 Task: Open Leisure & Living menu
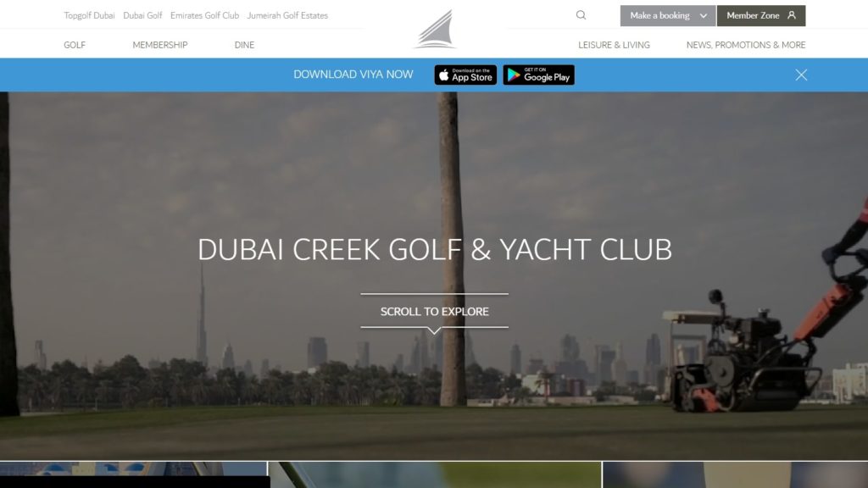[x=614, y=45]
